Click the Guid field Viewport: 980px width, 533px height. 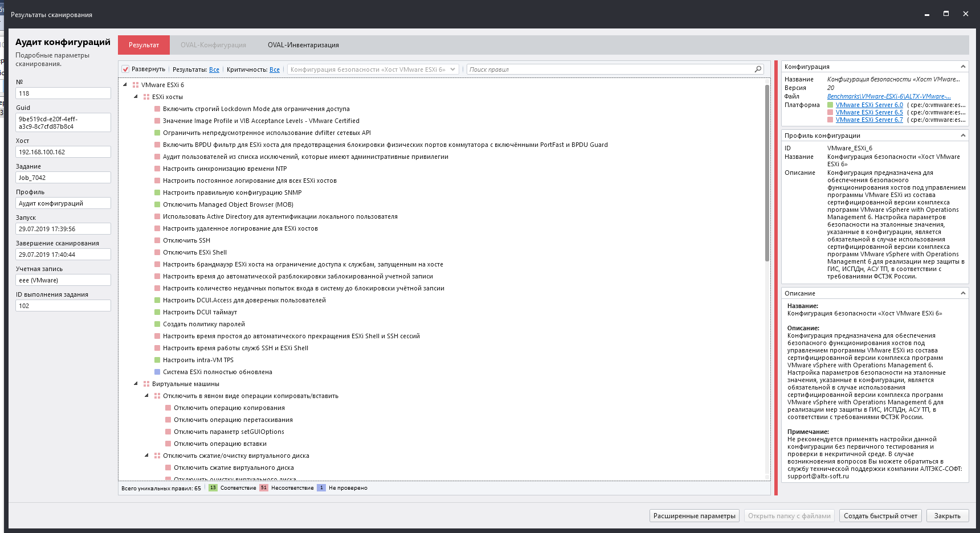point(63,122)
